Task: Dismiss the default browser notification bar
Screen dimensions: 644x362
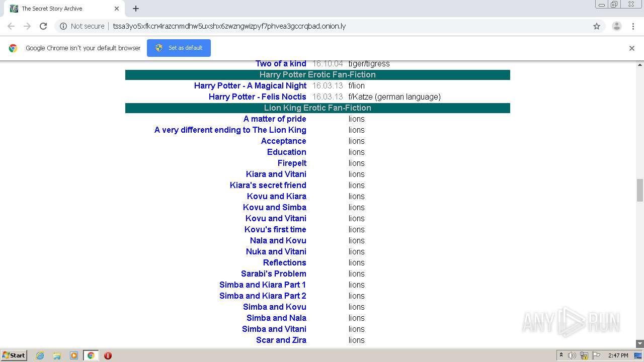Action: [x=632, y=48]
